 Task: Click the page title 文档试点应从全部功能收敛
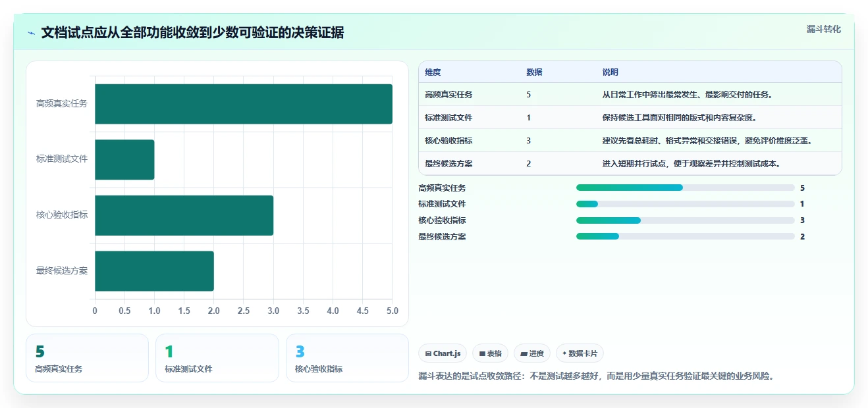(x=192, y=33)
